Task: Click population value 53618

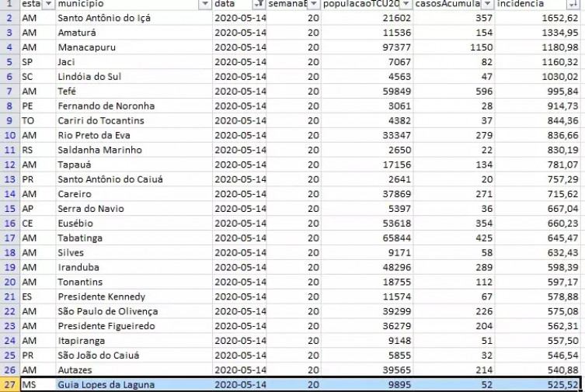Action: [x=367, y=224]
